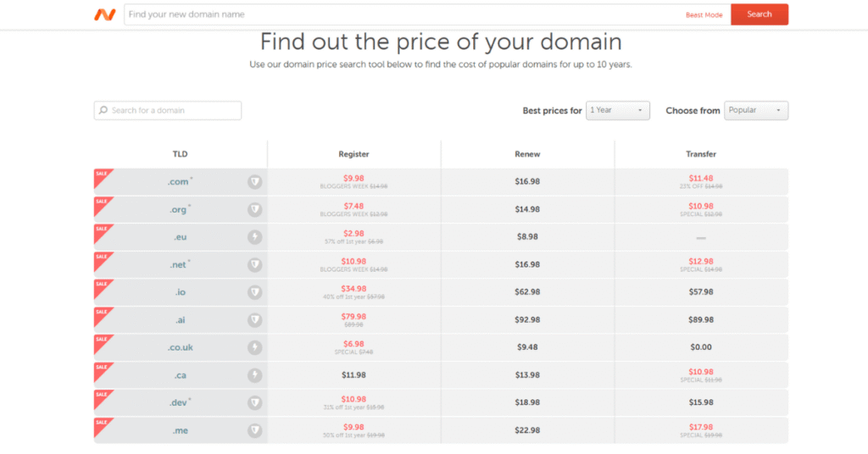868x454 pixels.
Task: Click the SALE ribbon on .com row
Action: [x=103, y=177]
